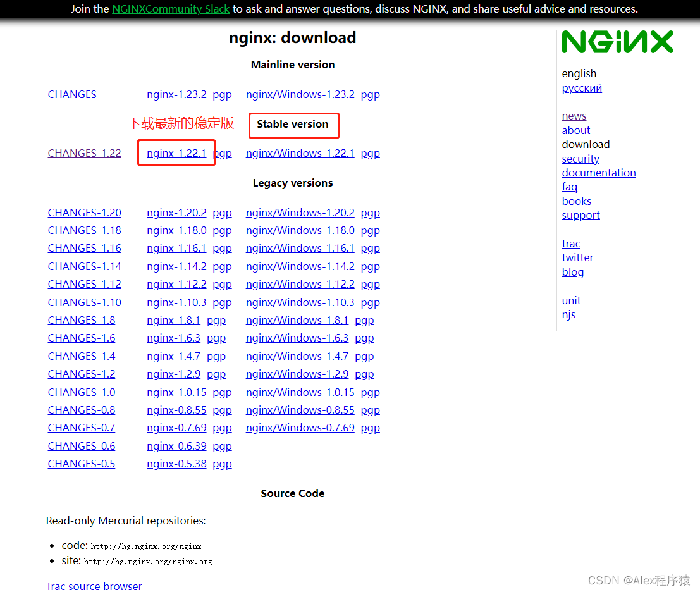Browse the books page
The height and width of the screenshot is (592, 700).
576,201
